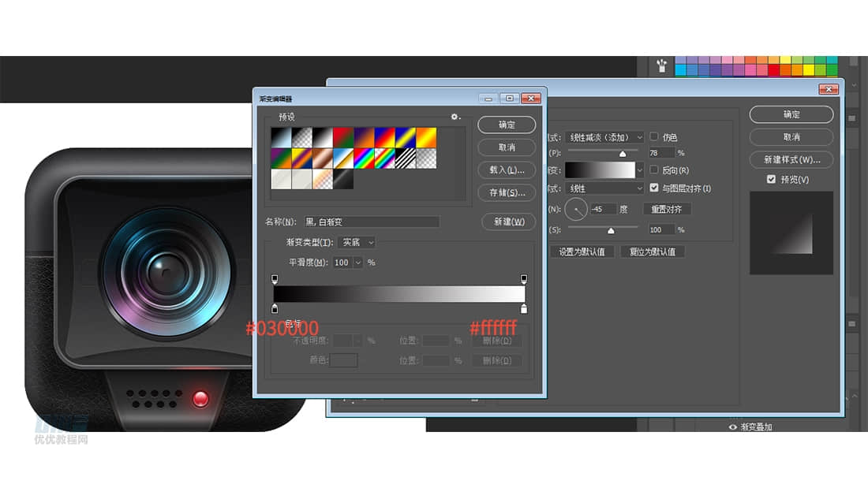Select the opaque rainbow spectrum preset
The height and width of the screenshot is (488, 868).
click(x=365, y=158)
